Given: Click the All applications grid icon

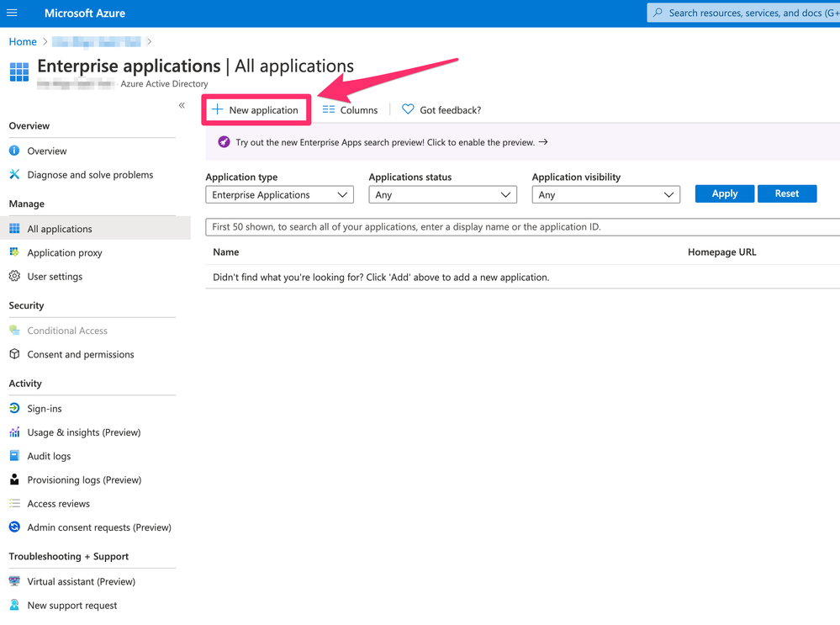Looking at the screenshot, I should (14, 228).
